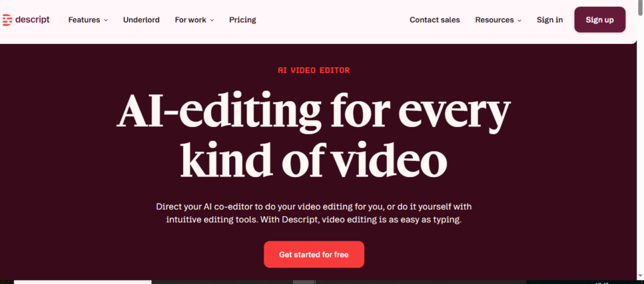Click the AI VIDEO EDITOR label
This screenshot has width=644, height=284.
(x=314, y=70)
